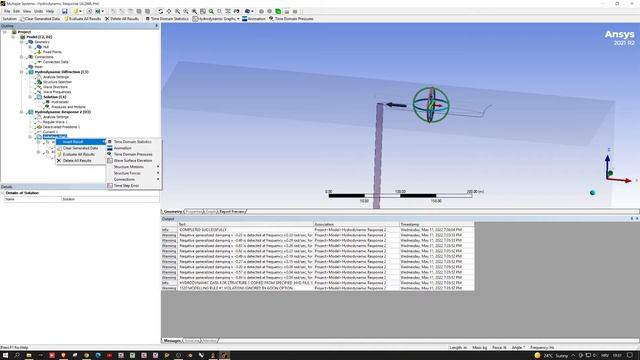Select Connection Data in the tree
The height and width of the screenshot is (360, 640).
56,62
